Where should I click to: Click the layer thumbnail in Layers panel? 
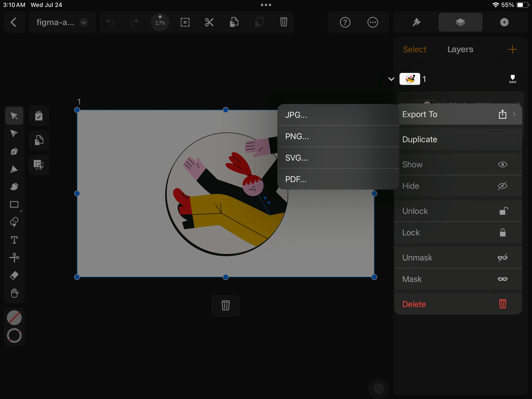tap(410, 79)
